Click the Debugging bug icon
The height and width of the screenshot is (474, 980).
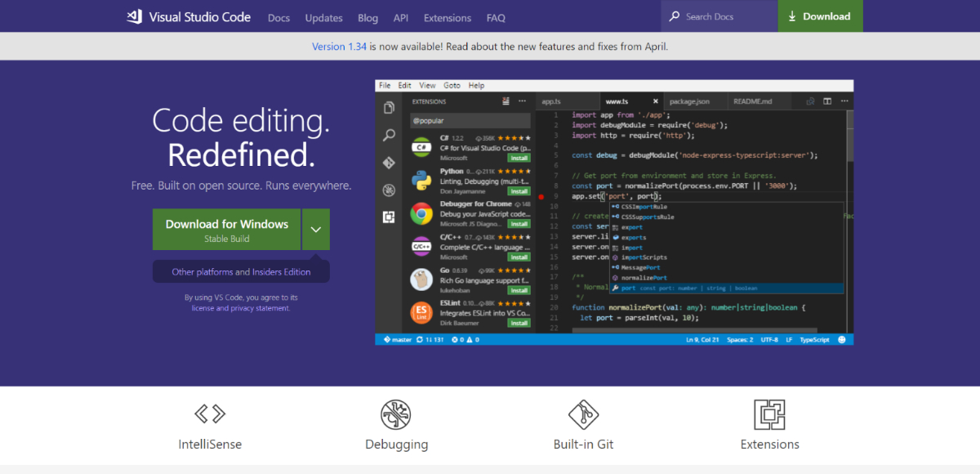[396, 414]
